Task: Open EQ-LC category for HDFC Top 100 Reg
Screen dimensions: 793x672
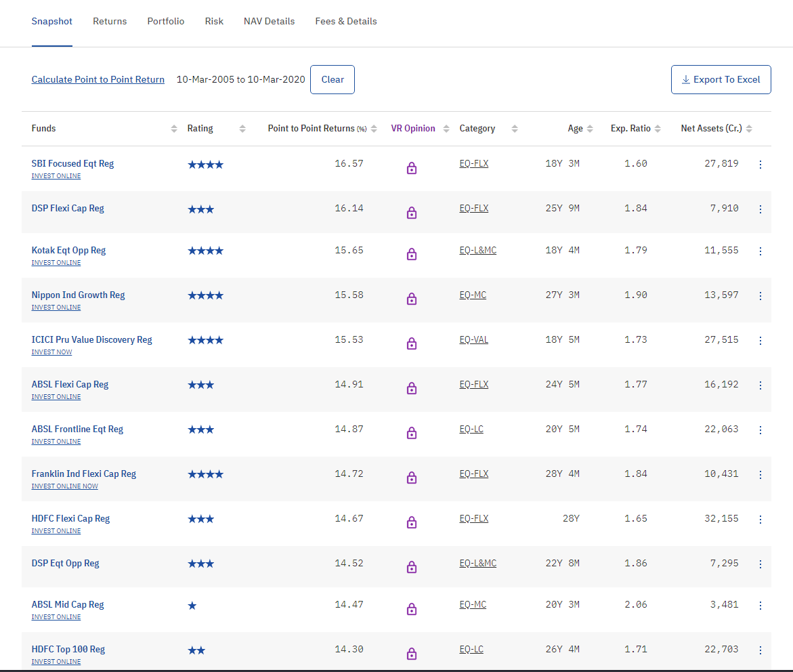Action: 471,649
